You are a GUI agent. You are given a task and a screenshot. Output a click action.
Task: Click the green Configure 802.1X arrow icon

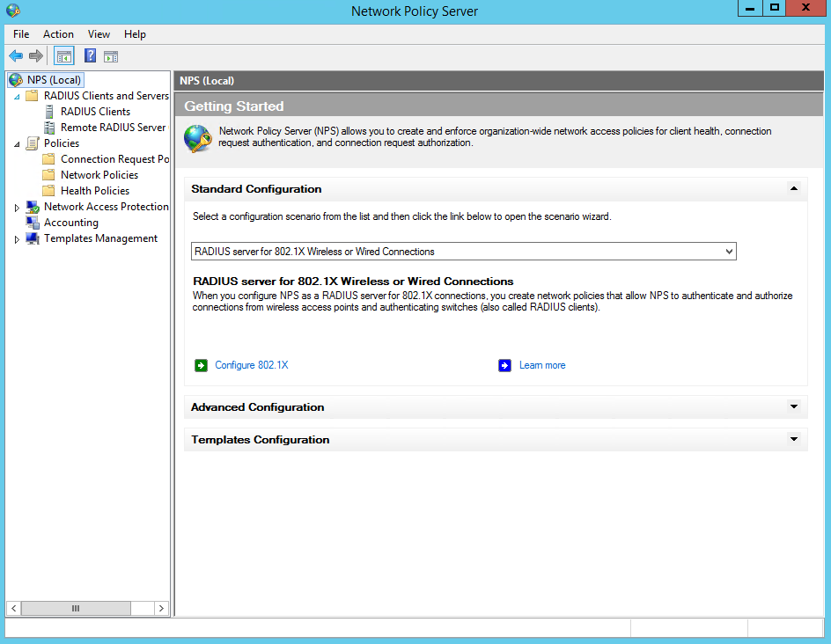[x=202, y=365]
